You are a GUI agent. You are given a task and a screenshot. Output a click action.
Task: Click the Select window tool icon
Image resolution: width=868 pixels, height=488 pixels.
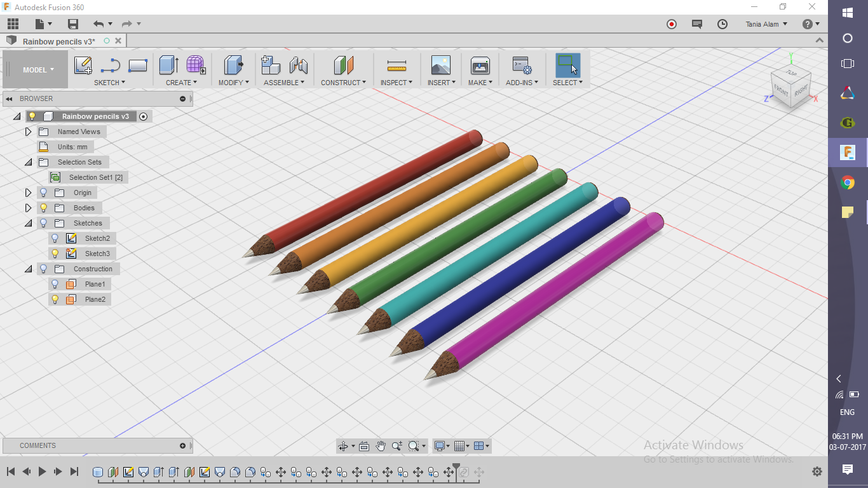pos(567,65)
